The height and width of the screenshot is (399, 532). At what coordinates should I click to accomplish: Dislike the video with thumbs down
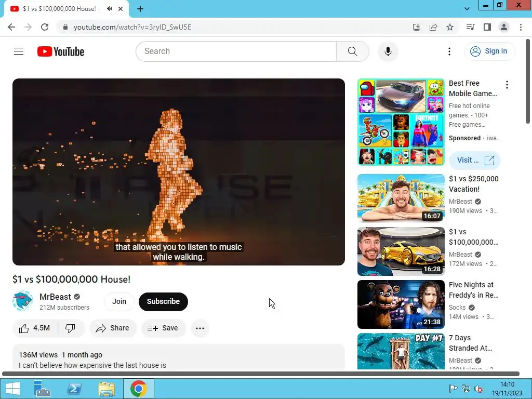pyautogui.click(x=70, y=328)
